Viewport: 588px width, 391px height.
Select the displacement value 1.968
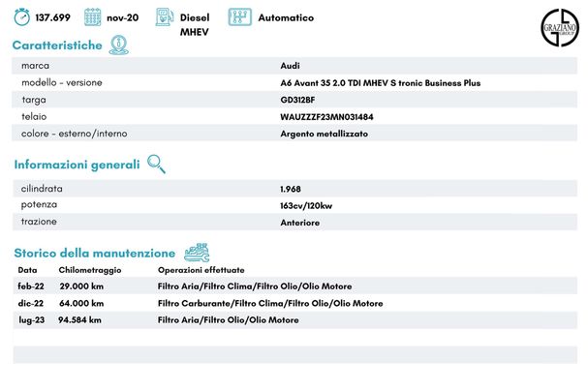point(291,189)
